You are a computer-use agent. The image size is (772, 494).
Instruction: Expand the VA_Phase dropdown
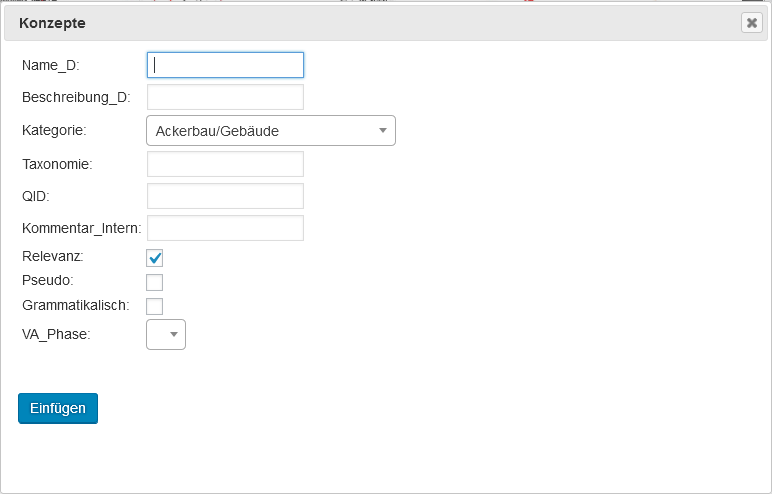(166, 334)
